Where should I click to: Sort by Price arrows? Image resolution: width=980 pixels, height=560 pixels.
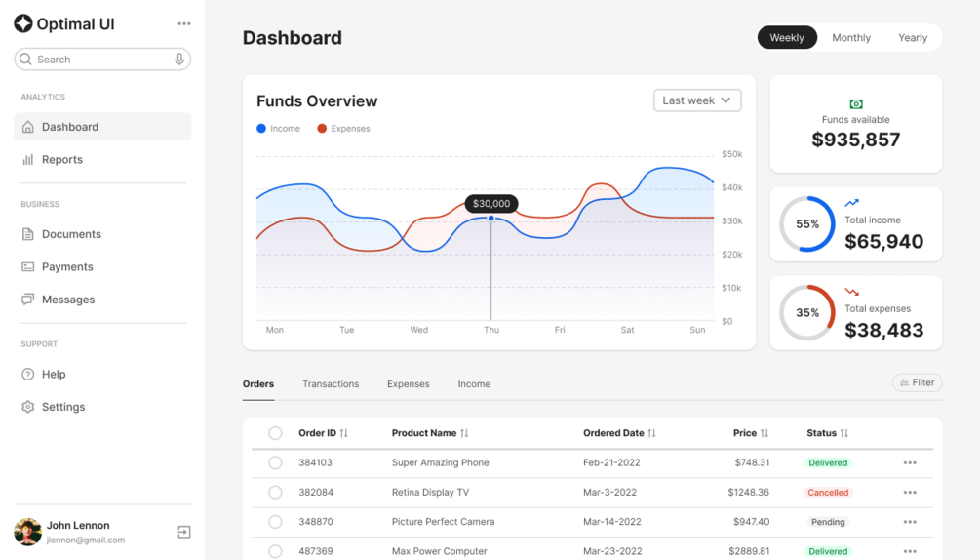coord(764,433)
